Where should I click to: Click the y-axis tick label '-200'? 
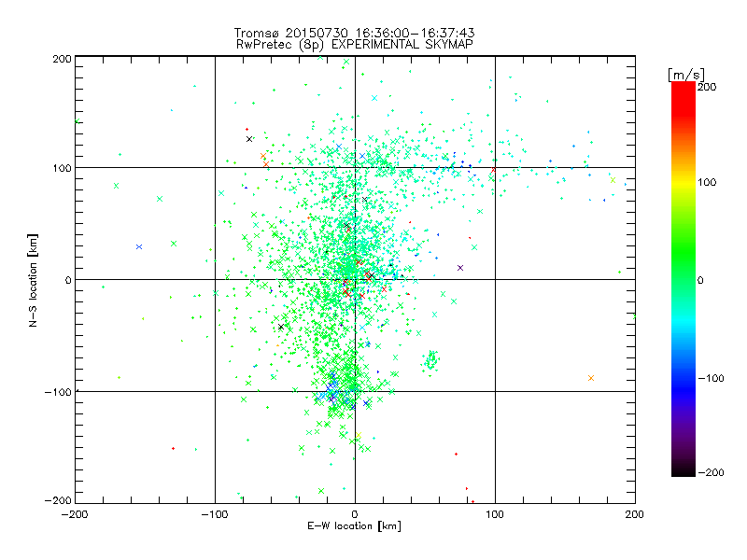(58, 500)
